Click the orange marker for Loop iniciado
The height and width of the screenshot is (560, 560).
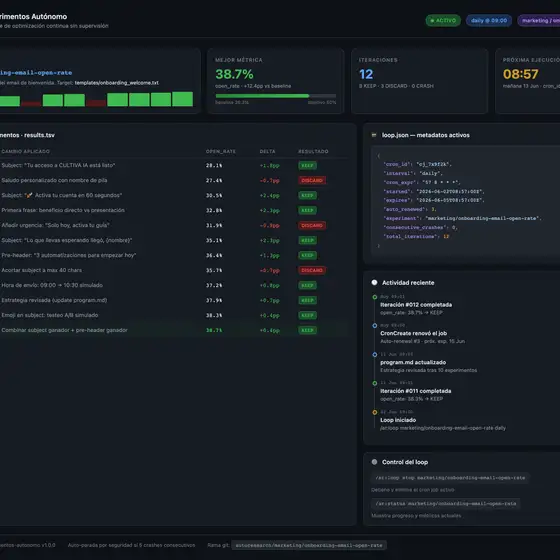375,412
